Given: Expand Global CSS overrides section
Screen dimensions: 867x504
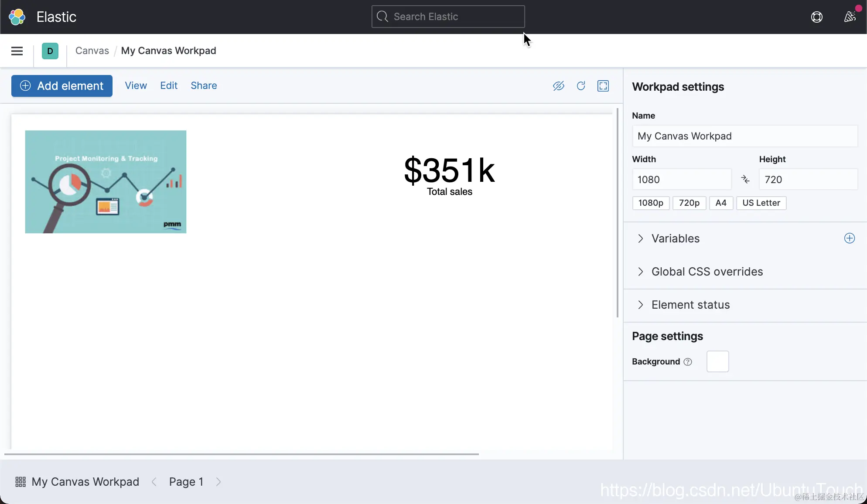Looking at the screenshot, I should coord(707,272).
